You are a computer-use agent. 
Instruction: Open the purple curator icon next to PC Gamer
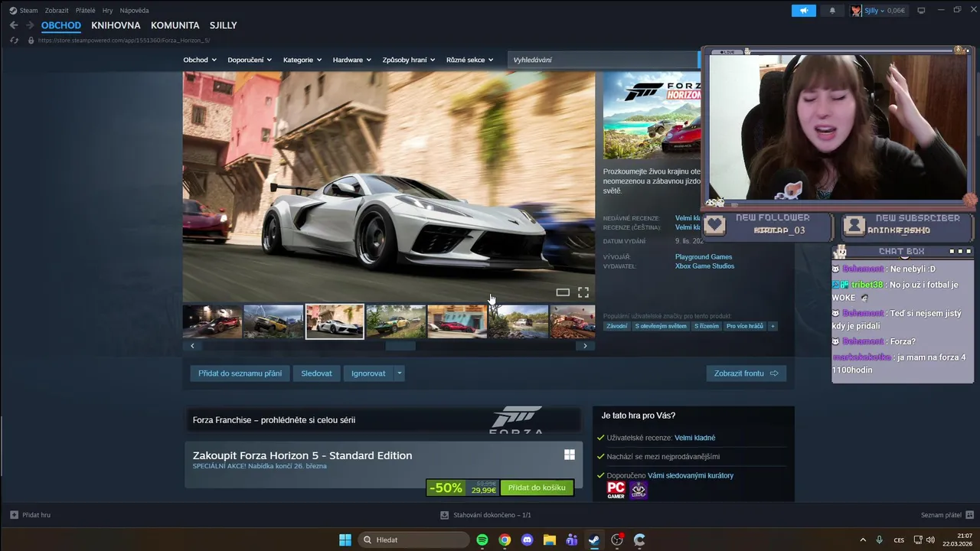639,491
